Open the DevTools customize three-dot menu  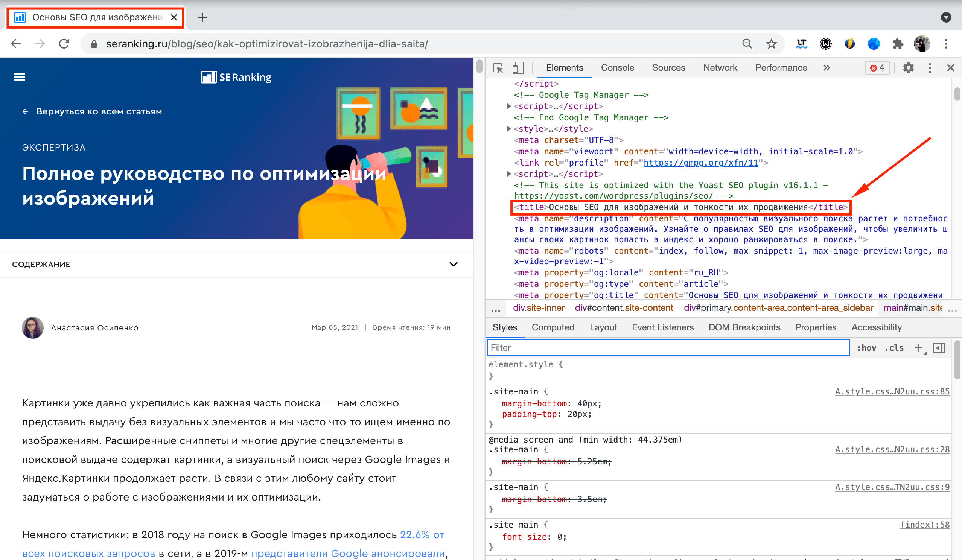point(930,68)
